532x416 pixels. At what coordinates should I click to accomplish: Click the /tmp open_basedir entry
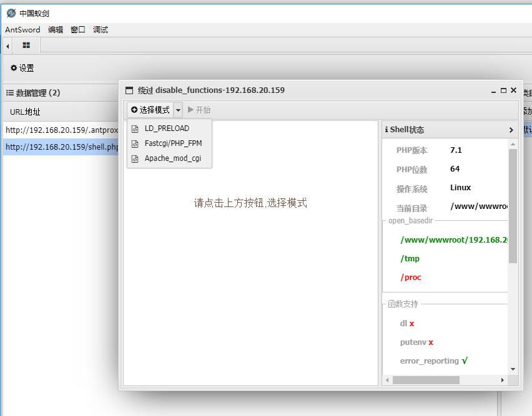(x=410, y=258)
